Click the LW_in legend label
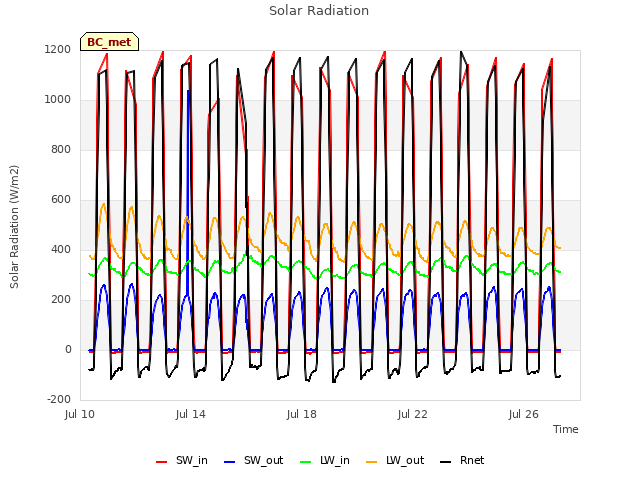The height and width of the screenshot is (480, 640). click(x=335, y=460)
